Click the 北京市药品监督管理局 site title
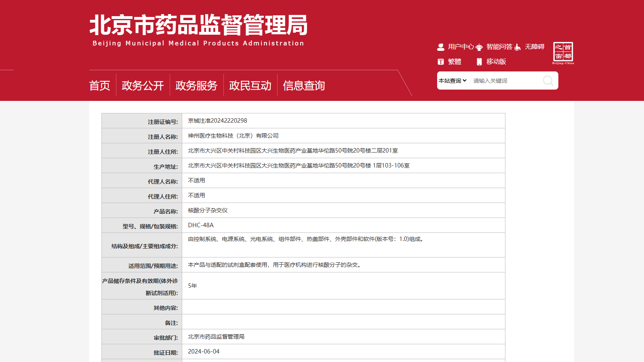This screenshot has height=362, width=644. point(198,25)
